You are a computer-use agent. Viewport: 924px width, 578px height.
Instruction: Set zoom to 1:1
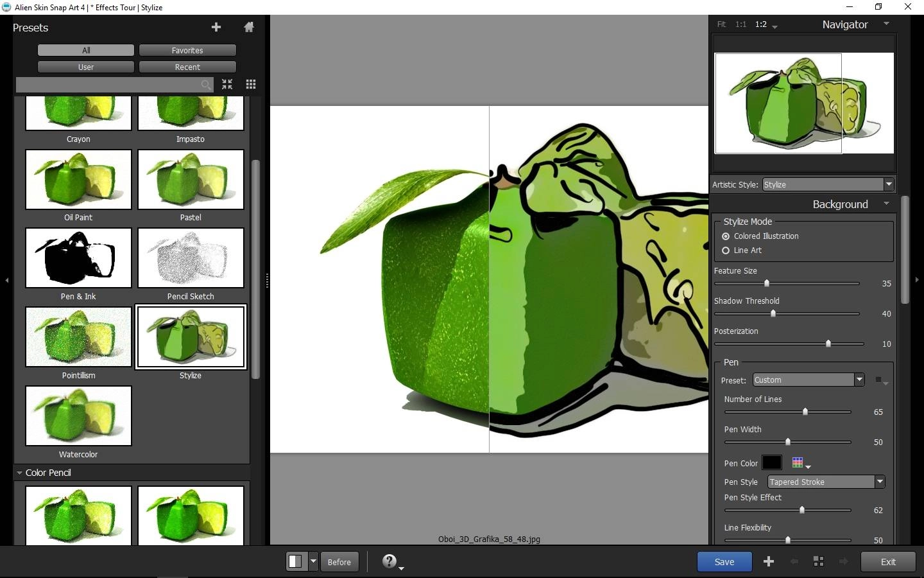coord(740,24)
